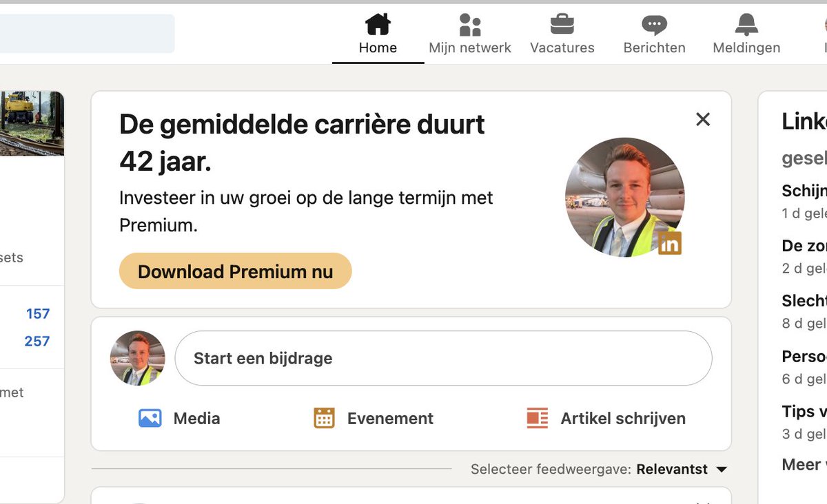
Task: Click the Mijn netwerk people icon
Action: click(470, 24)
